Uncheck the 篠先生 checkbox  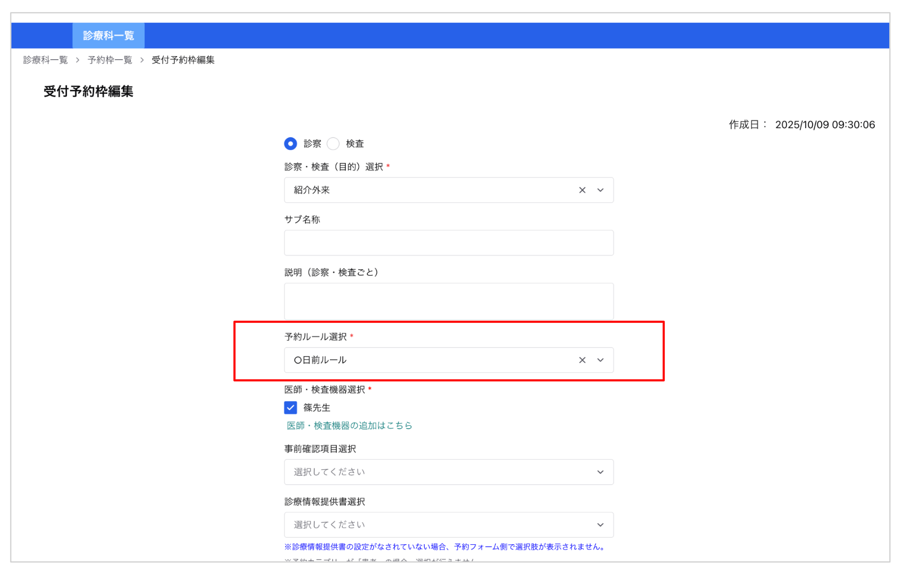click(x=291, y=408)
